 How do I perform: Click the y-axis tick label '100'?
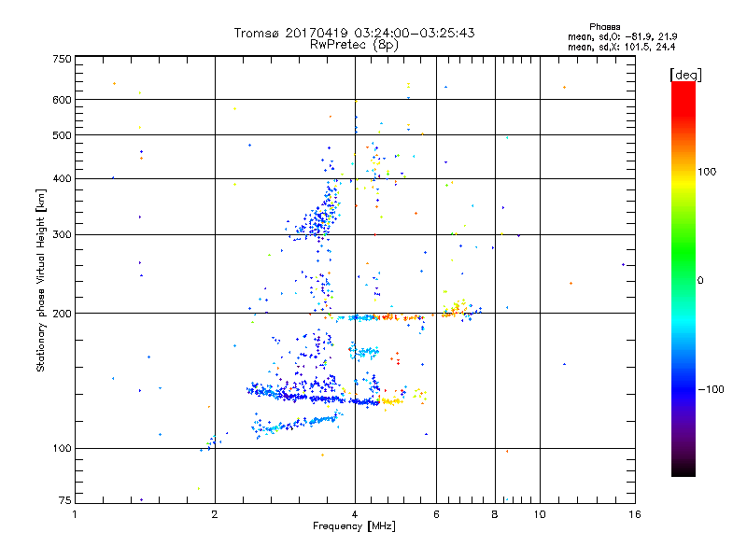(x=62, y=449)
